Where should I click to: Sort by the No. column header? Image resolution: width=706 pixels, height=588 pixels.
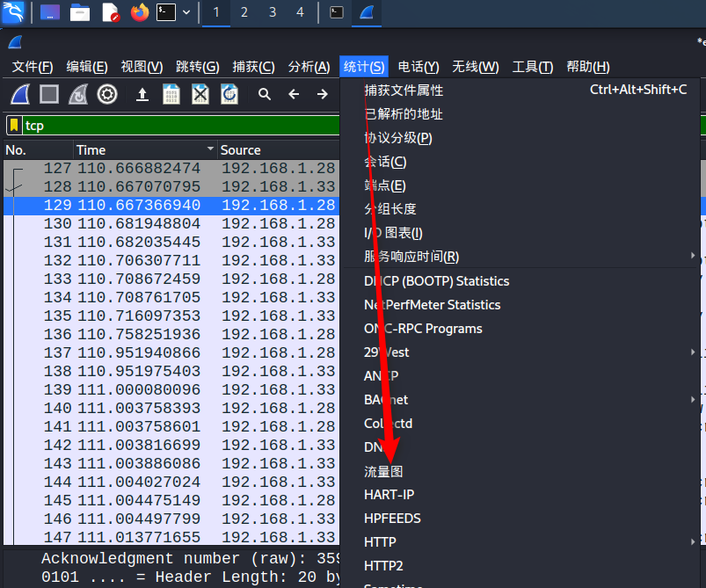coord(39,150)
